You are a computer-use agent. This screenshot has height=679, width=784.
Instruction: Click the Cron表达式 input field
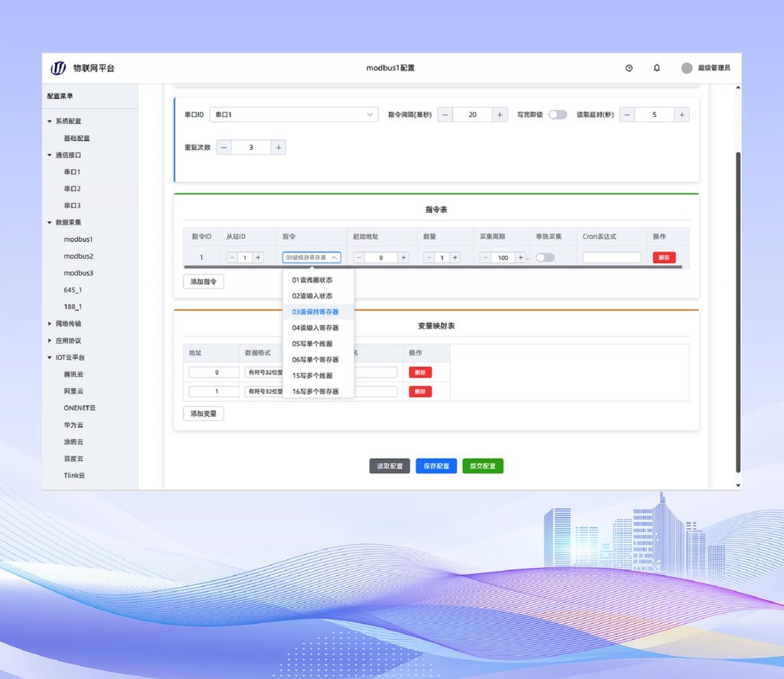(611, 258)
